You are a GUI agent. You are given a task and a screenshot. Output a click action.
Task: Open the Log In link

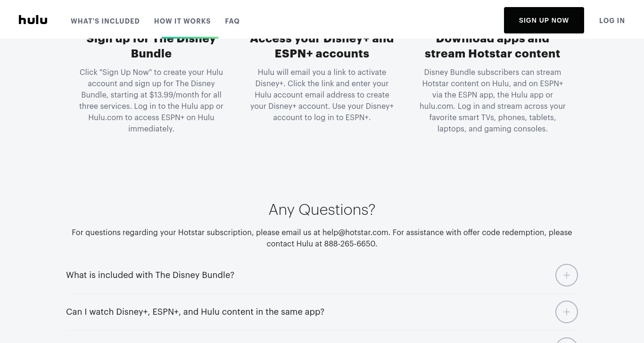coord(612,21)
